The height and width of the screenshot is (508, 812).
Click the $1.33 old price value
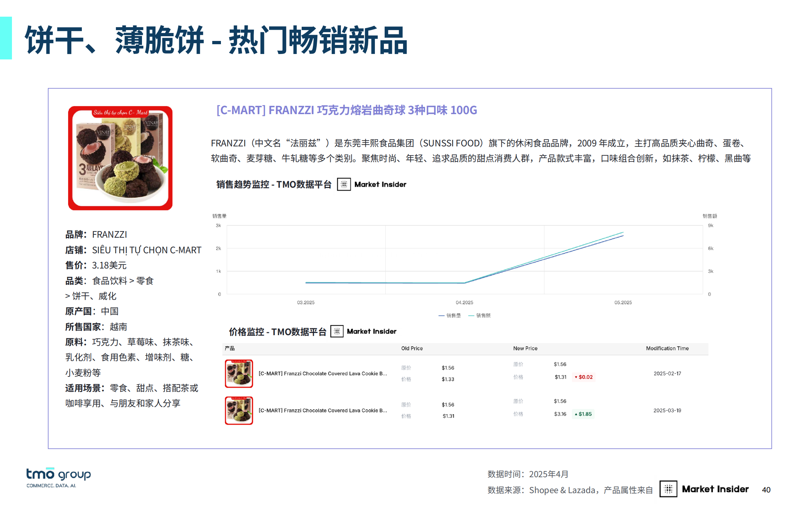click(448, 379)
